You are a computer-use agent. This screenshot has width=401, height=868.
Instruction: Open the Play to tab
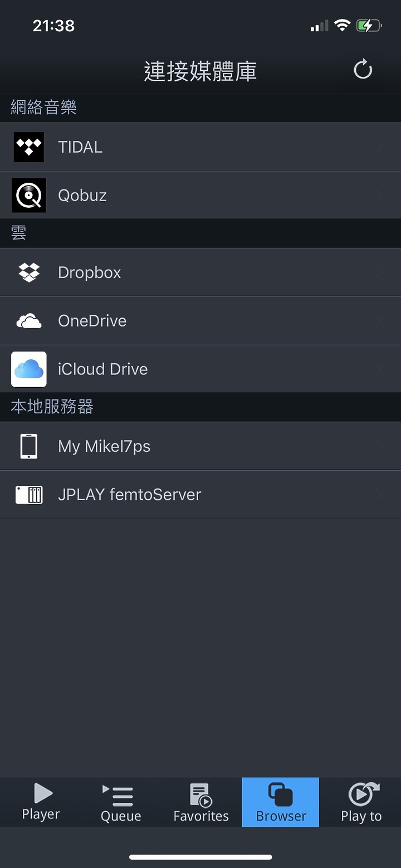[x=361, y=802]
